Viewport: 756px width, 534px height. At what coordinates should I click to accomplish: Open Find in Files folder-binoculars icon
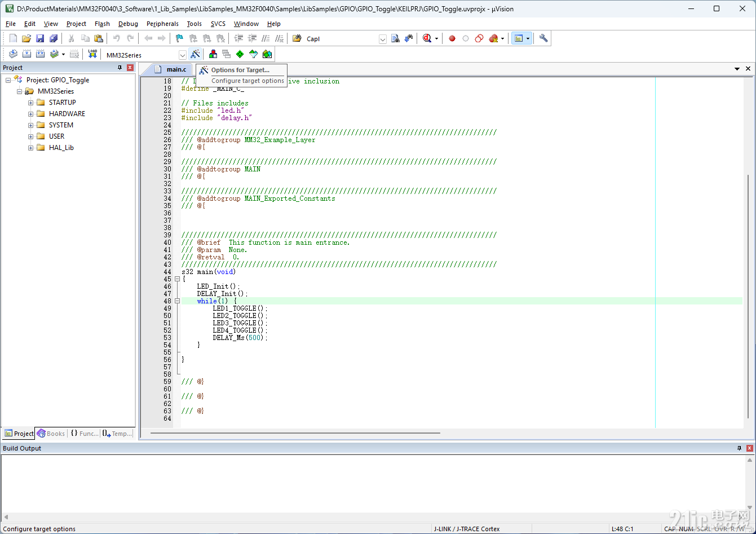pos(297,38)
